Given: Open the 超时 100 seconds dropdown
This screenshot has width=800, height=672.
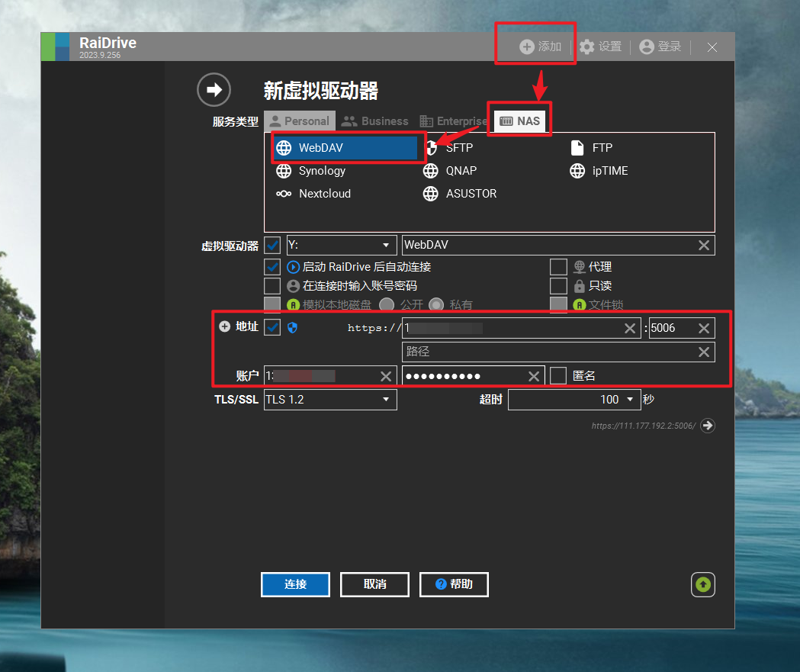Looking at the screenshot, I should tap(574, 400).
